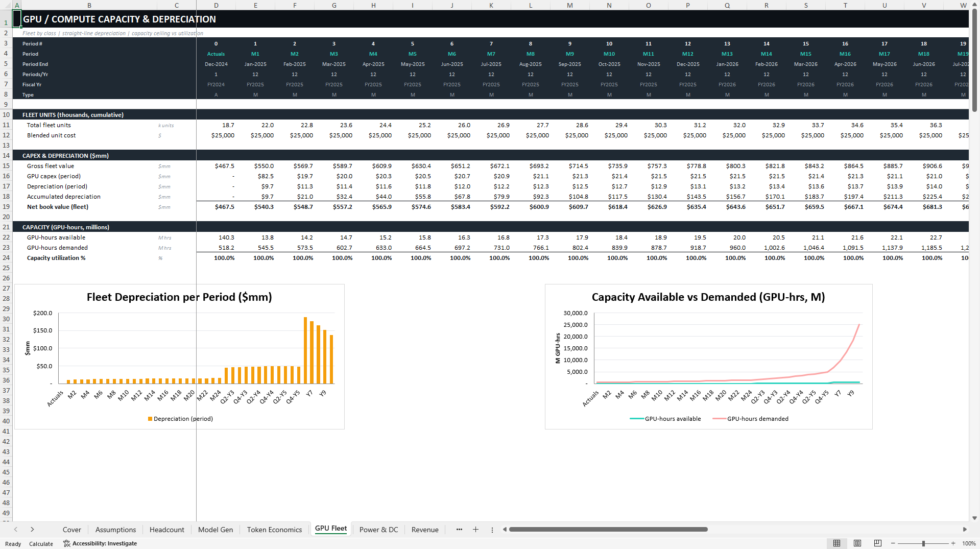Go to previous sheet tab arrow
This screenshot has height=549, width=980.
pyautogui.click(x=16, y=530)
